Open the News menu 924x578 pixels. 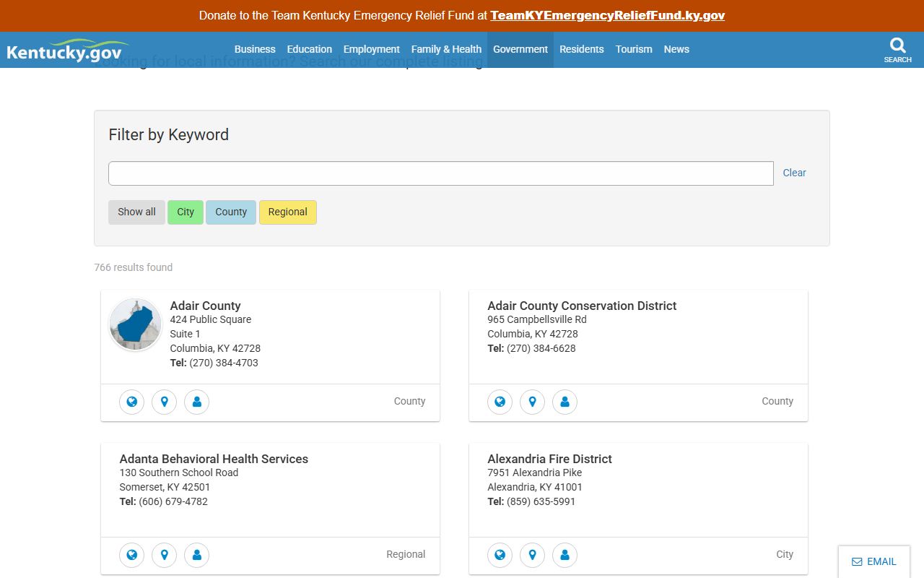676,49
